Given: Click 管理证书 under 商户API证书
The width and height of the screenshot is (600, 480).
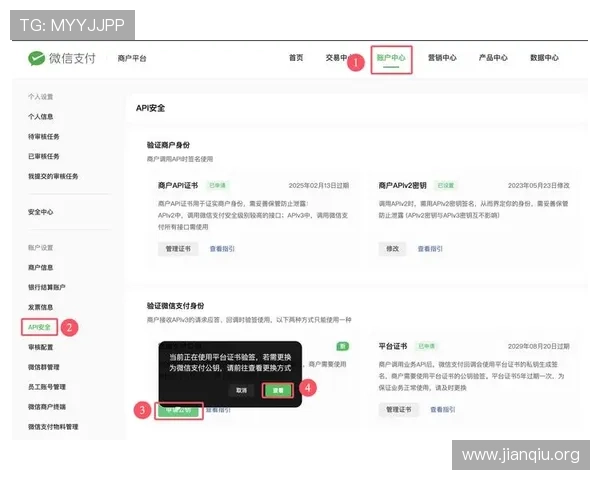Looking at the screenshot, I should (x=178, y=249).
